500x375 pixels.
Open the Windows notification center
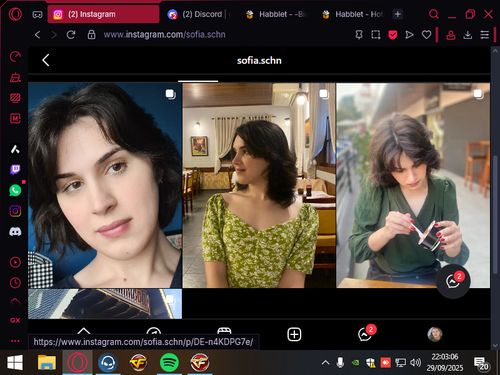coord(481,363)
